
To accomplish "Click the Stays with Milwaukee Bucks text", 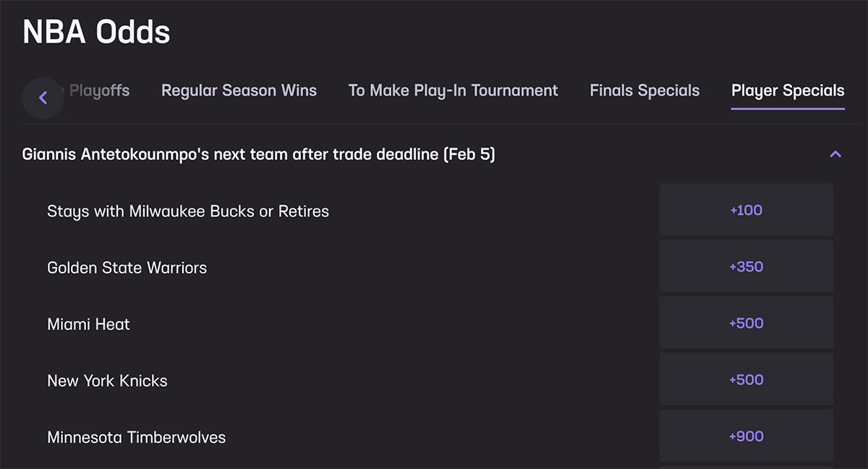I will click(x=187, y=211).
